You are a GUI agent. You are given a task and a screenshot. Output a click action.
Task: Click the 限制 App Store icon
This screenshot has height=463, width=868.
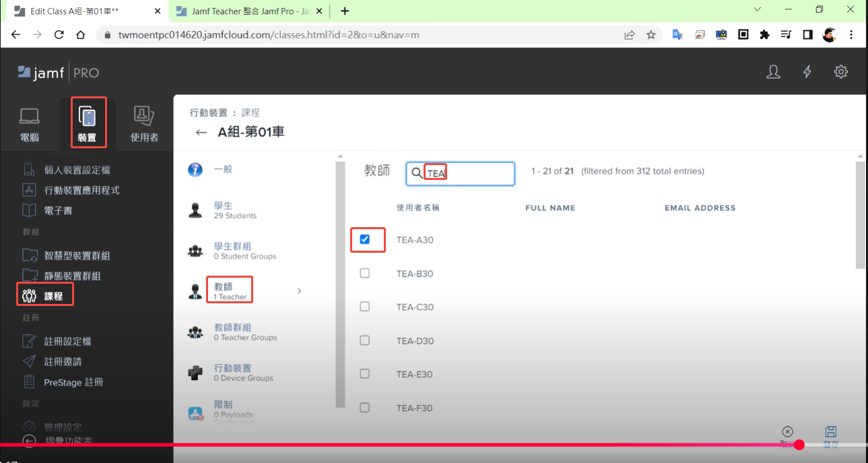[195, 413]
